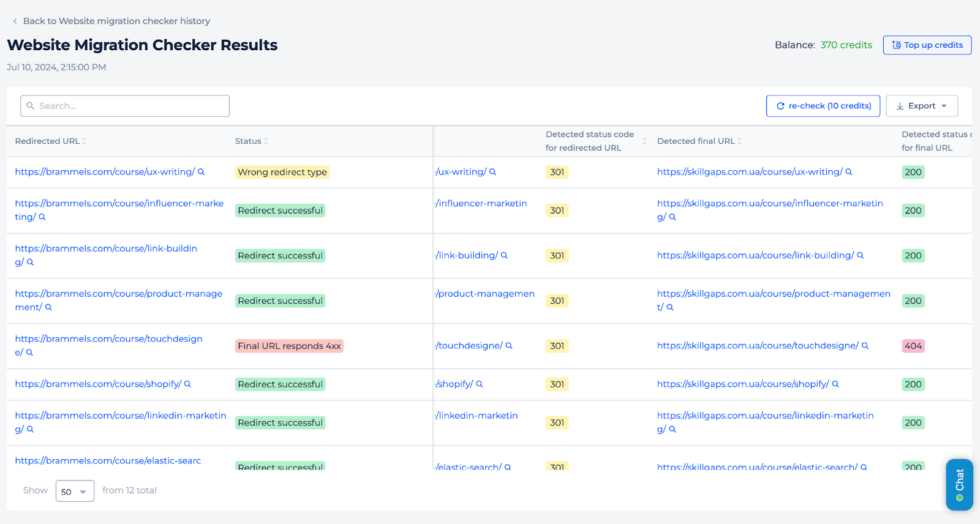Click magnifier icon next to brammels touchdesigne URL

tap(29, 353)
